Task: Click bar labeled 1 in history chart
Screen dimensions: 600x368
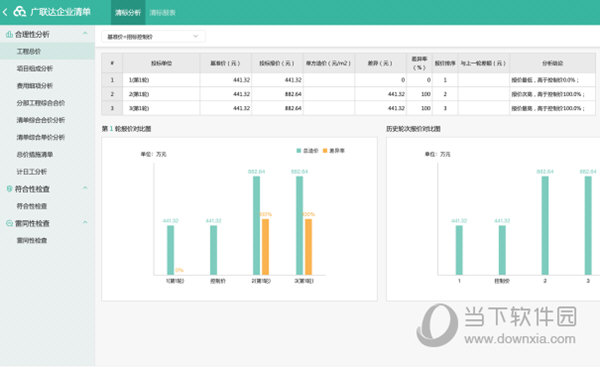Action: coord(459,250)
